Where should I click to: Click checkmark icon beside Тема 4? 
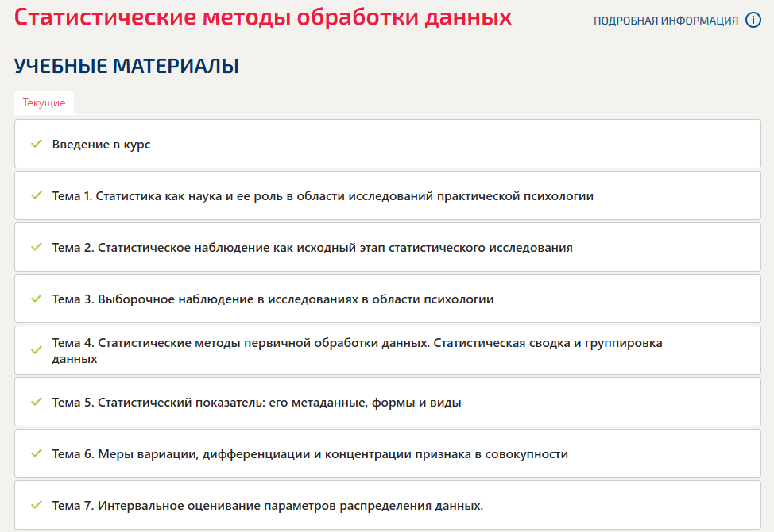point(37,350)
